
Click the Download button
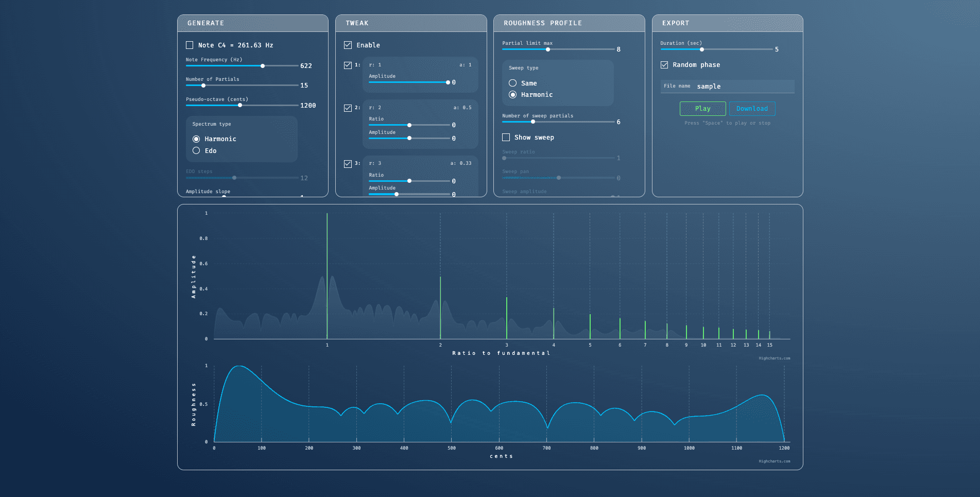tap(752, 109)
